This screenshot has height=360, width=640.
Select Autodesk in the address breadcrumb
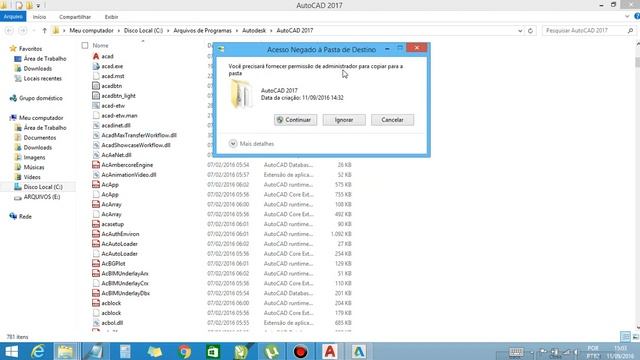coord(254,31)
